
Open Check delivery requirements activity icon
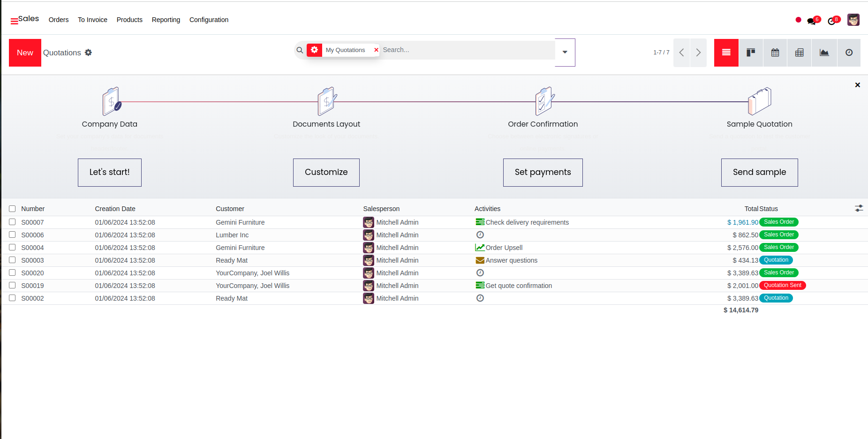(x=480, y=222)
